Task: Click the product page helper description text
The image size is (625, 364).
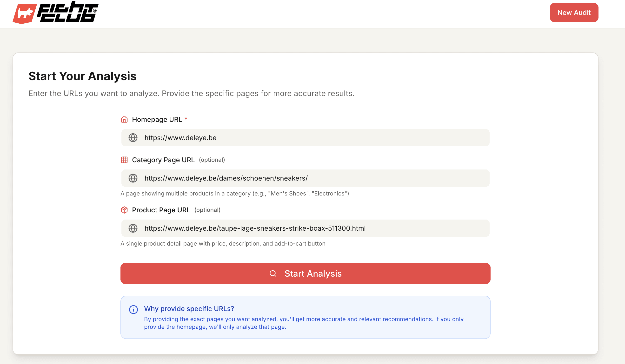Action: tap(223, 244)
